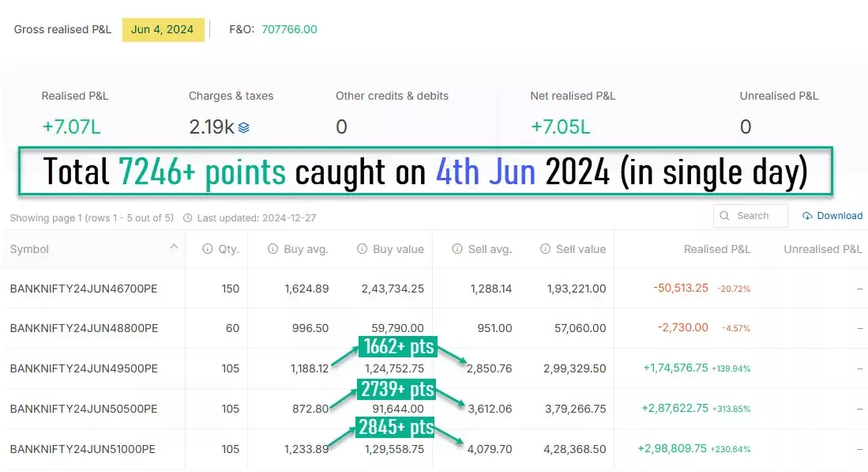Open the BANKNIFTY24JUN49500PE symbol

pos(84,368)
